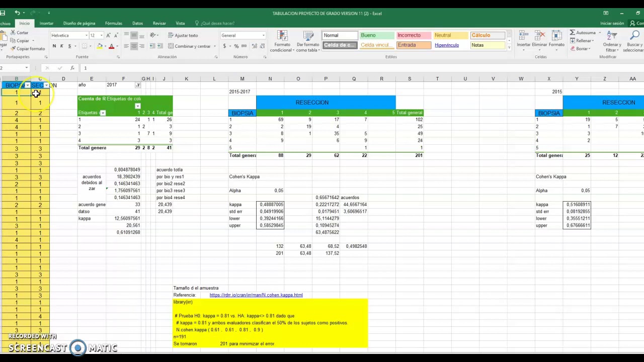Open the font size 12 dropdown
The image size is (644, 362).
click(102, 35)
